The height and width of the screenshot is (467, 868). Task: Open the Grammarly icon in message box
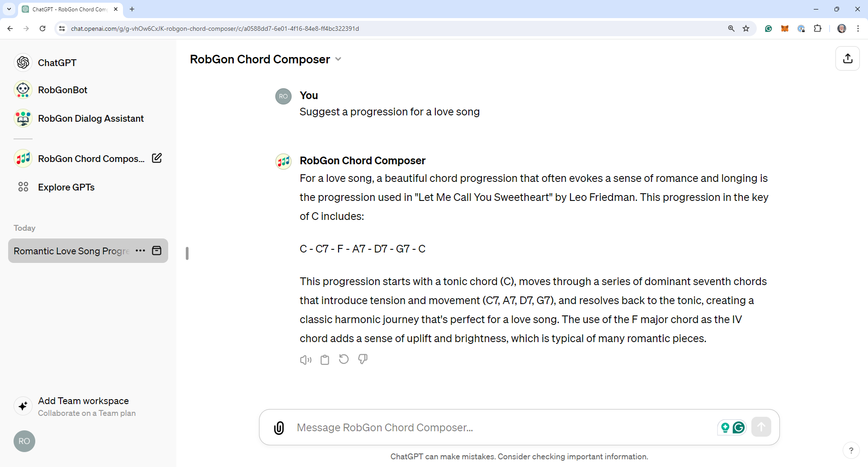(739, 427)
